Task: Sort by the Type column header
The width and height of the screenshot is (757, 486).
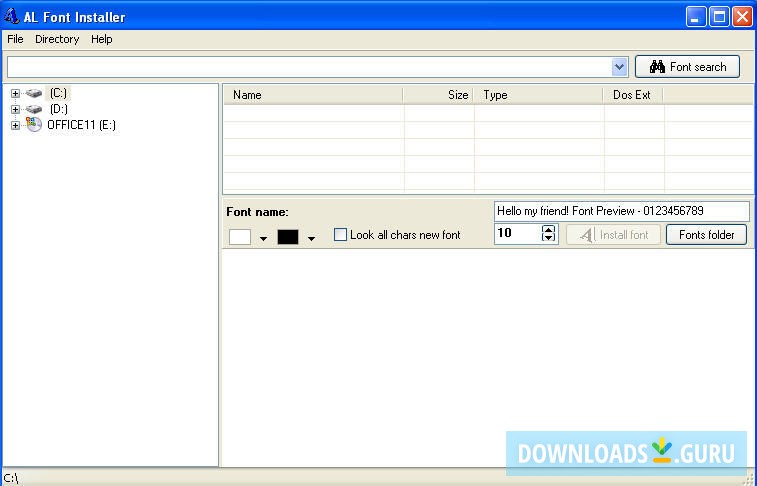Action: [538, 95]
